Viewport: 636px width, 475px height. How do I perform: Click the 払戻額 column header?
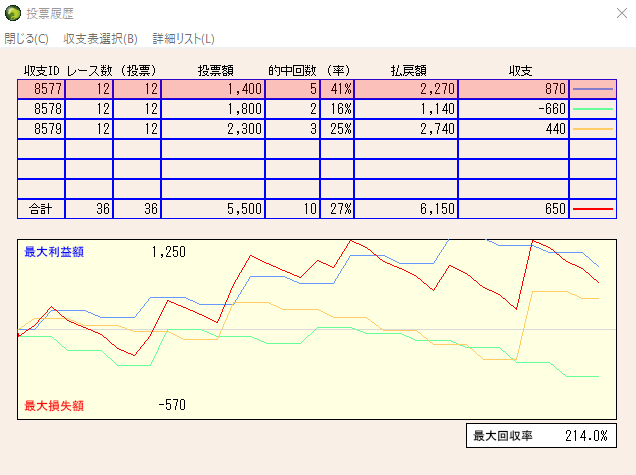408,71
